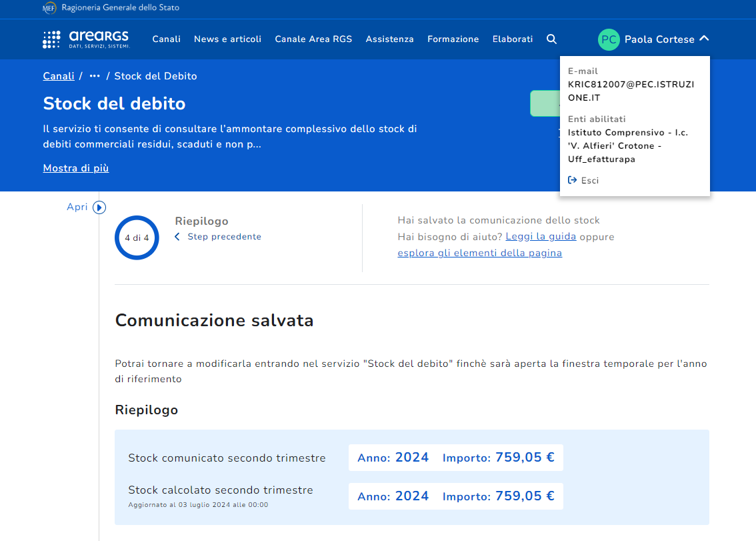This screenshot has width=756, height=541.
Task: Click the areaRGS logo
Action: click(x=87, y=39)
